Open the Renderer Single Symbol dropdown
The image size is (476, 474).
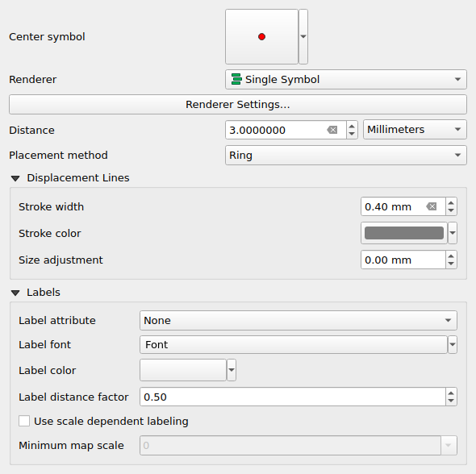(346, 80)
